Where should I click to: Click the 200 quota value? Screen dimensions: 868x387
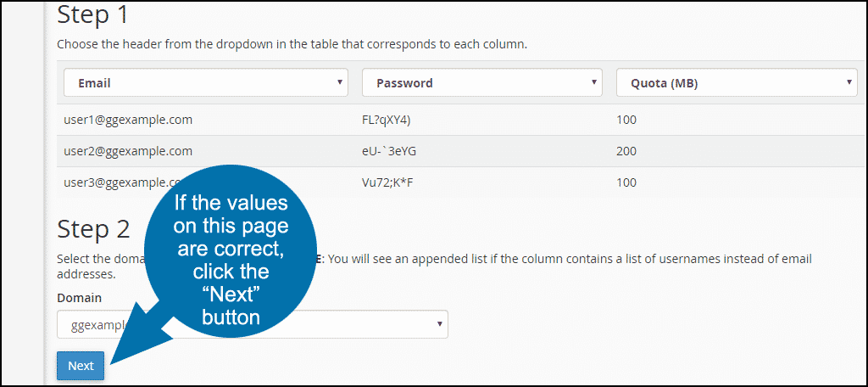coord(626,151)
